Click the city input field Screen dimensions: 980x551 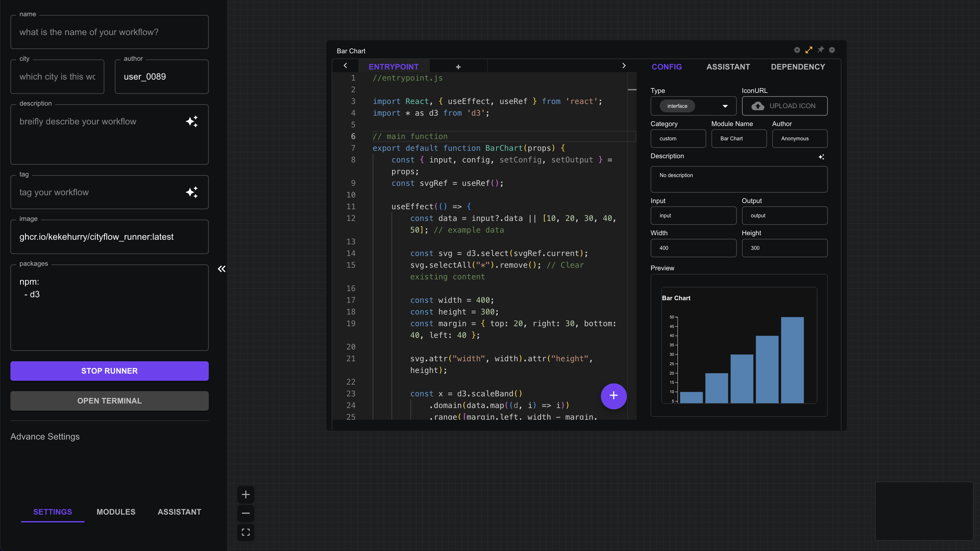click(x=58, y=77)
